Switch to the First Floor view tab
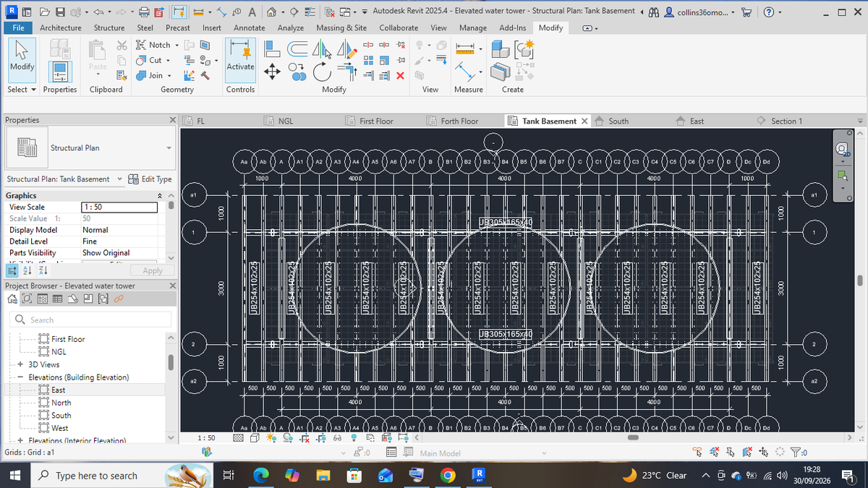 point(376,121)
